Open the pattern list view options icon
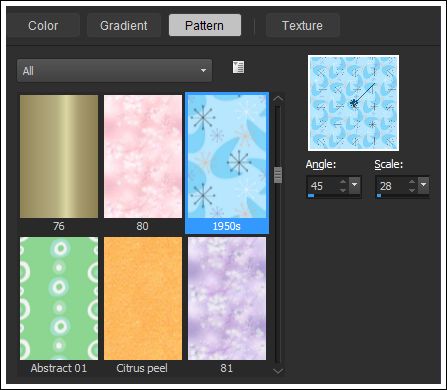Screen dimensions: 447x390 (238, 67)
